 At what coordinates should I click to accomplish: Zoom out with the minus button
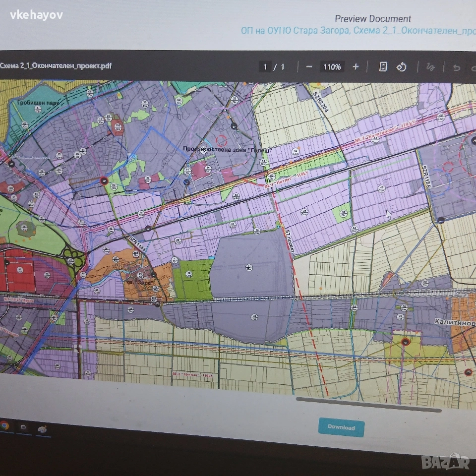pyautogui.click(x=309, y=67)
